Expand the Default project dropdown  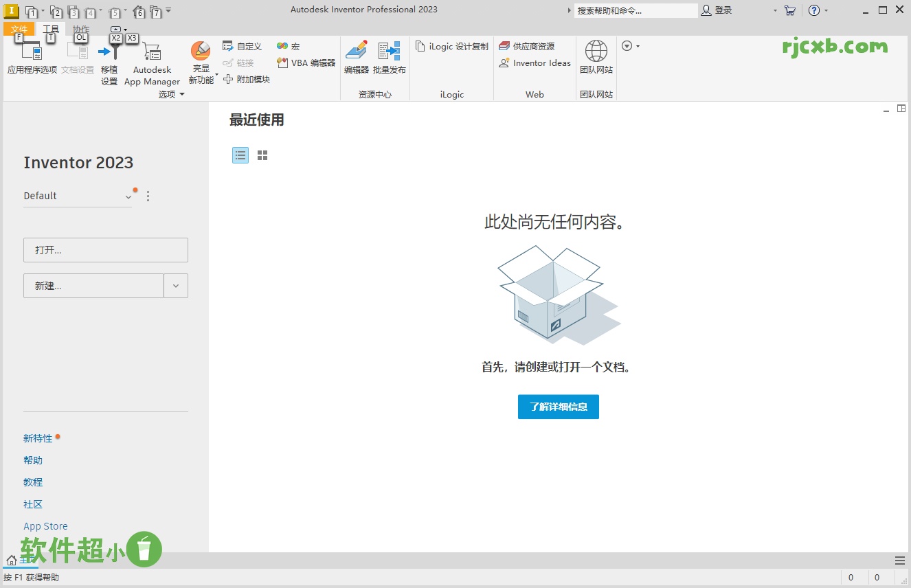(128, 196)
